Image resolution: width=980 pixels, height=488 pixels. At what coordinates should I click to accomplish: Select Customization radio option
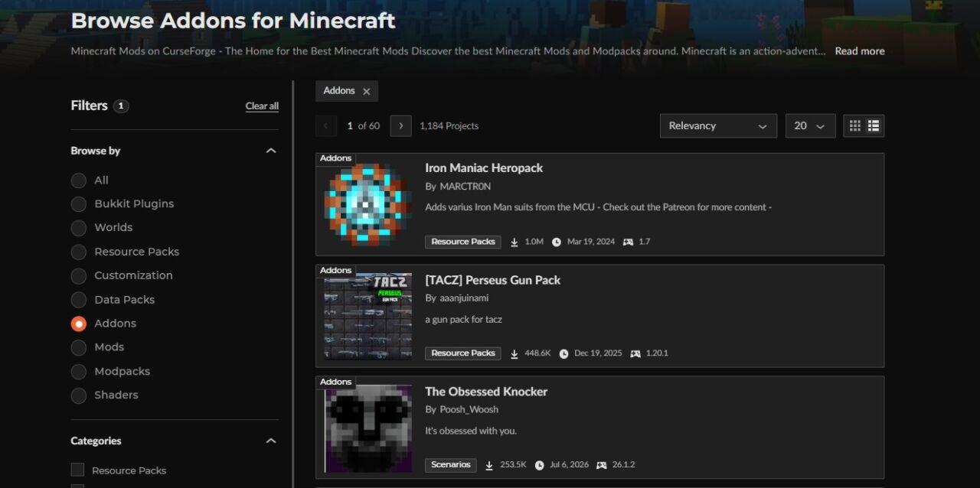pyautogui.click(x=78, y=275)
